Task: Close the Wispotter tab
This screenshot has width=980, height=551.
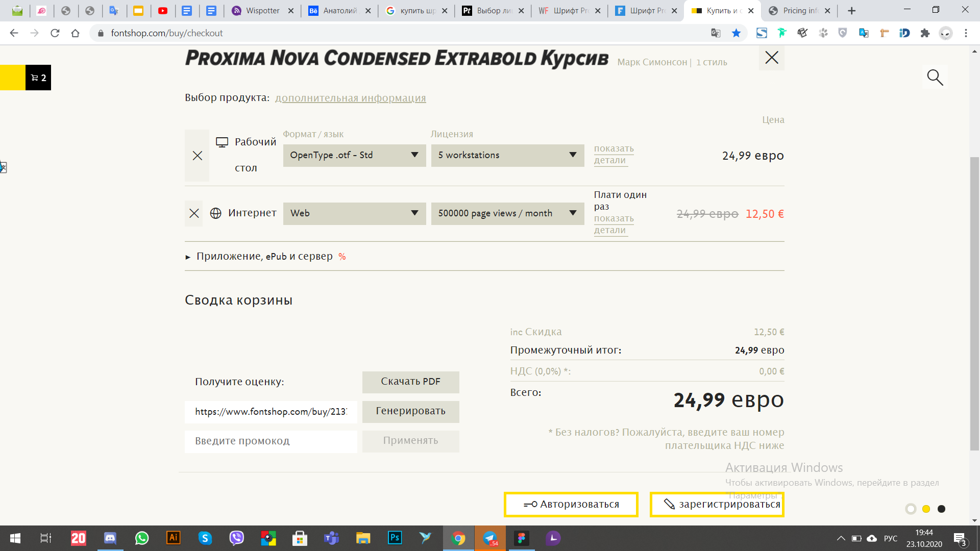Action: 291,11
